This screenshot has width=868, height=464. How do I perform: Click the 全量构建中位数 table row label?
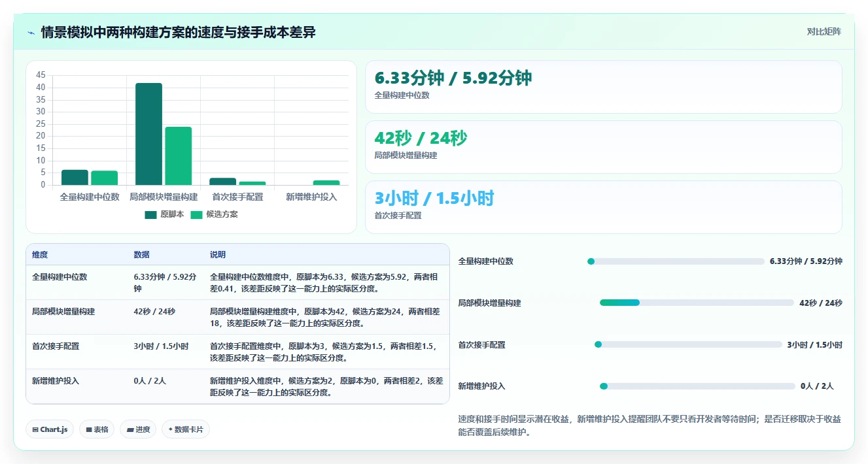click(x=60, y=277)
